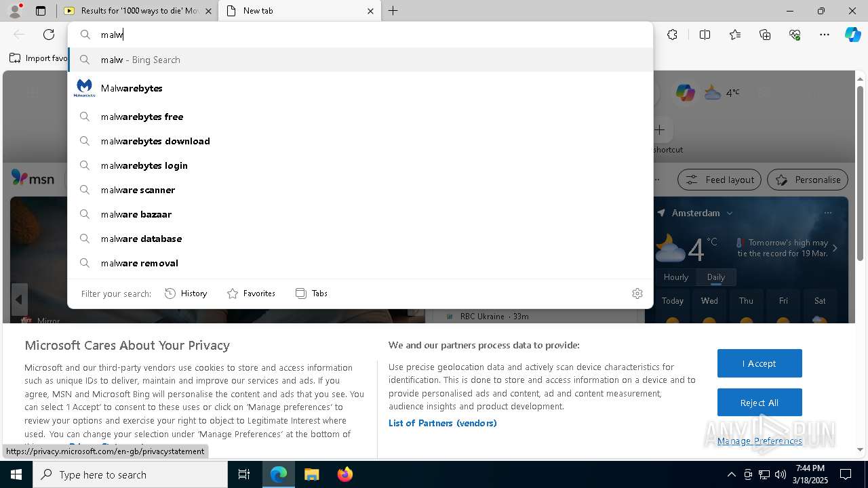868x488 pixels.
Task: Filter search by History
Action: (186, 293)
